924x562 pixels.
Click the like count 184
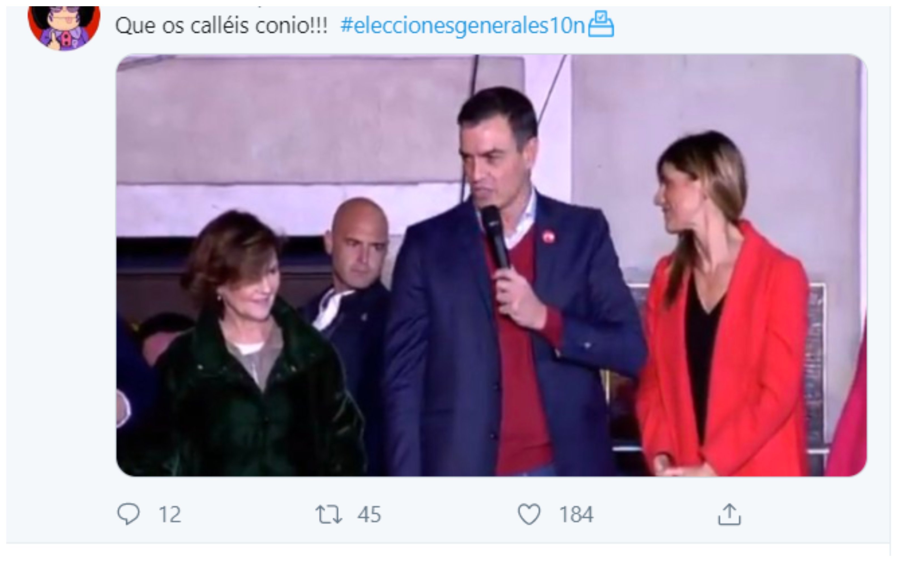[x=576, y=514]
